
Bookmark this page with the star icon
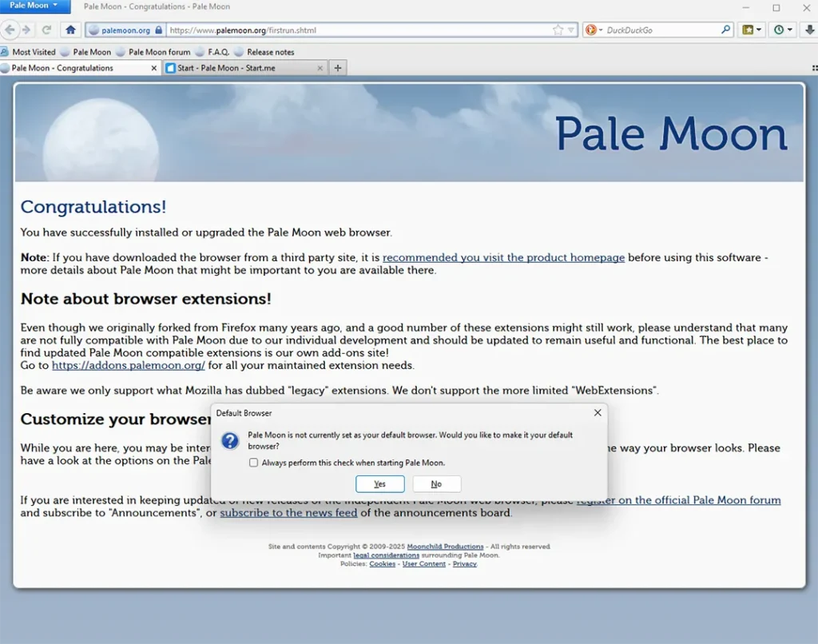[558, 30]
